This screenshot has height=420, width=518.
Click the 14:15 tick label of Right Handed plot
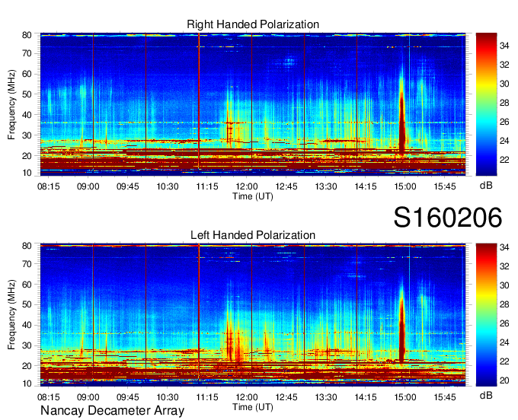tap(366, 186)
